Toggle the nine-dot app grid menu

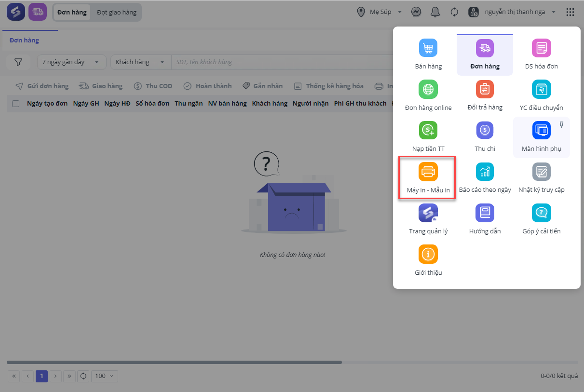(x=570, y=12)
